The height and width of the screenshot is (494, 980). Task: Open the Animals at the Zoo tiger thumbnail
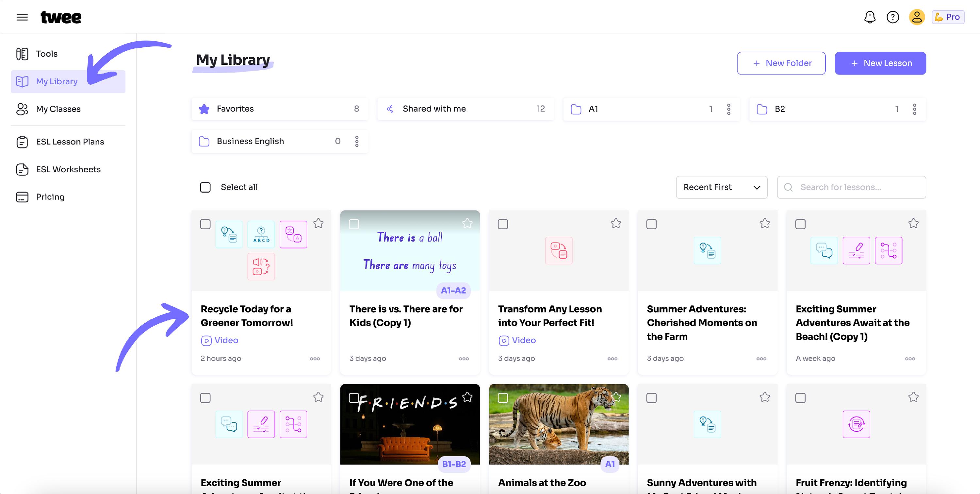559,424
